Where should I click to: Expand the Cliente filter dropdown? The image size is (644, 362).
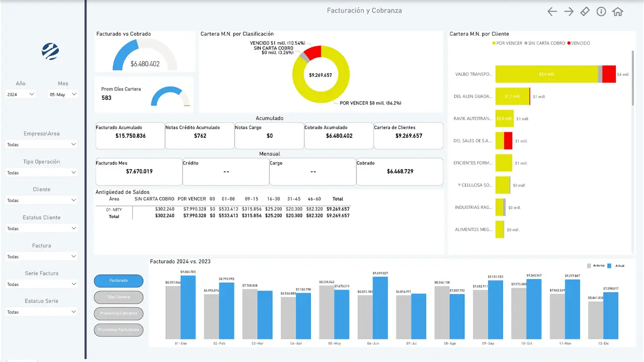pos(41,200)
